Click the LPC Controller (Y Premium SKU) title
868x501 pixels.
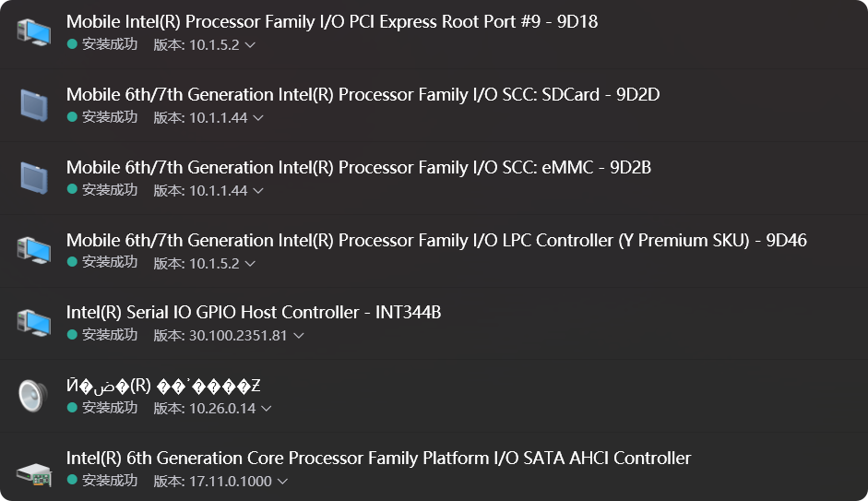click(436, 240)
